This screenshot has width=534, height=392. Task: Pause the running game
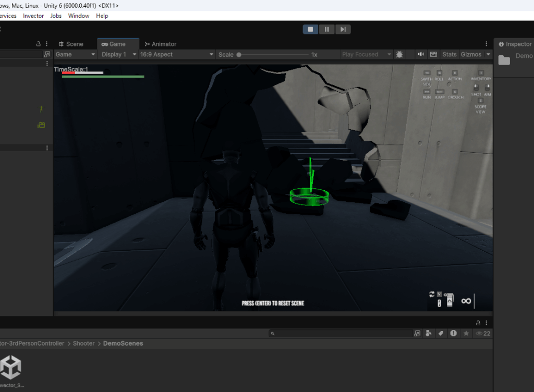pos(326,29)
